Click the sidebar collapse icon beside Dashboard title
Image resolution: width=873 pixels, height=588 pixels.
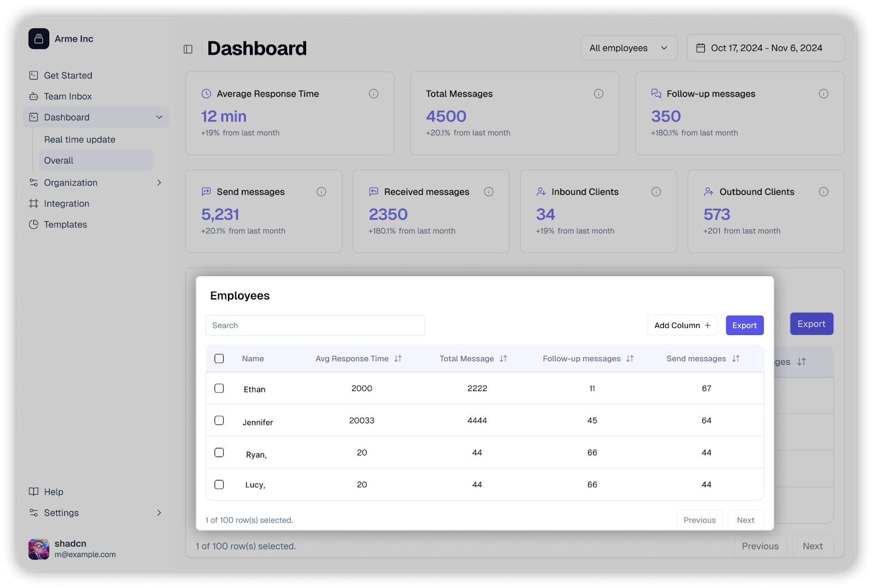click(x=188, y=49)
